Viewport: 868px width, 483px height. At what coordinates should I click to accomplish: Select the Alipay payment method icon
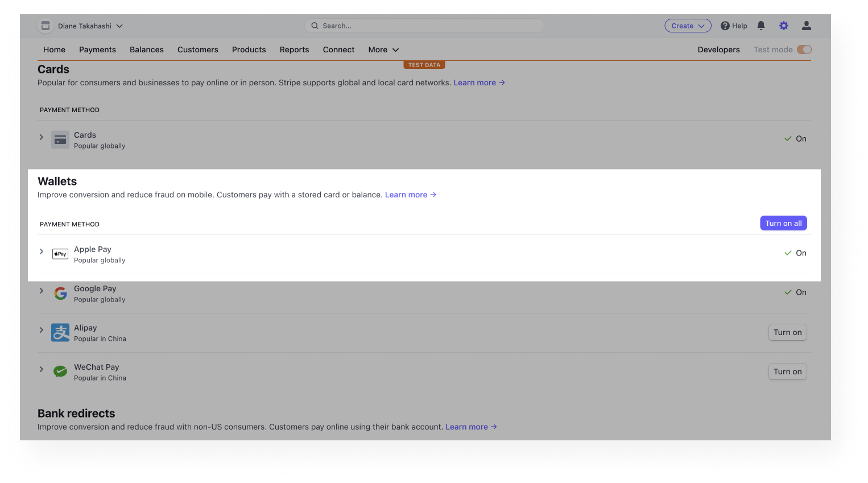(x=60, y=332)
